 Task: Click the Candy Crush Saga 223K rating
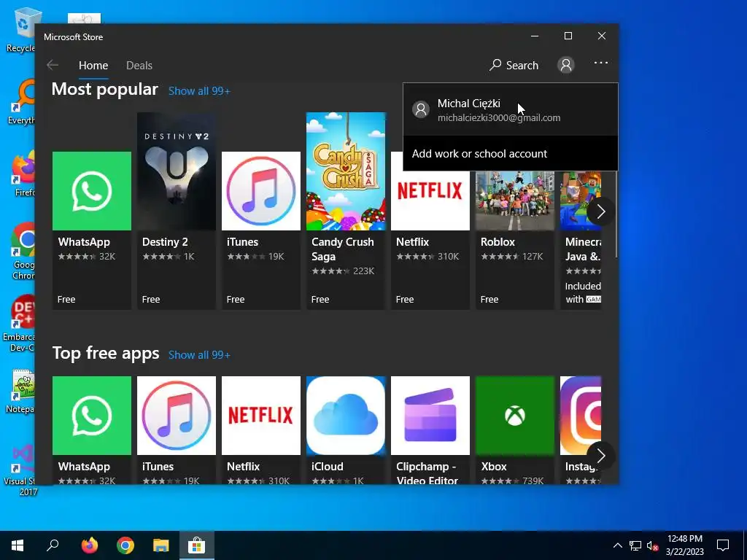(x=343, y=271)
